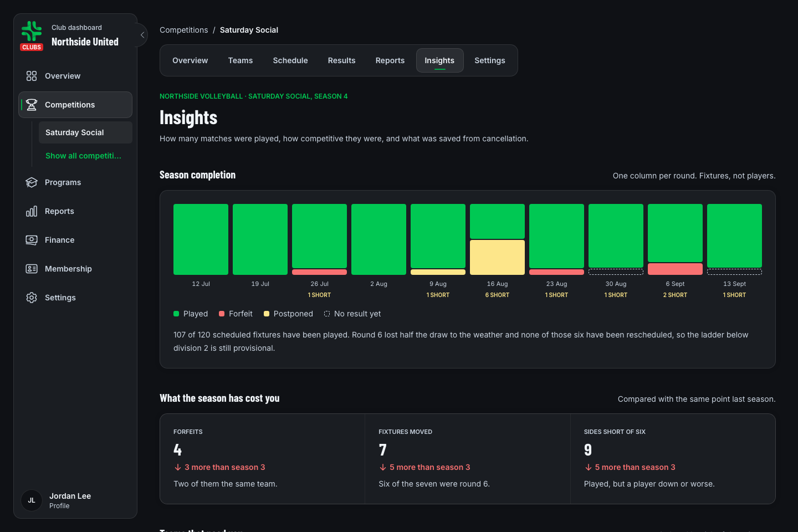Click the Competitions trophy icon
This screenshot has height=532, width=798.
click(32, 105)
